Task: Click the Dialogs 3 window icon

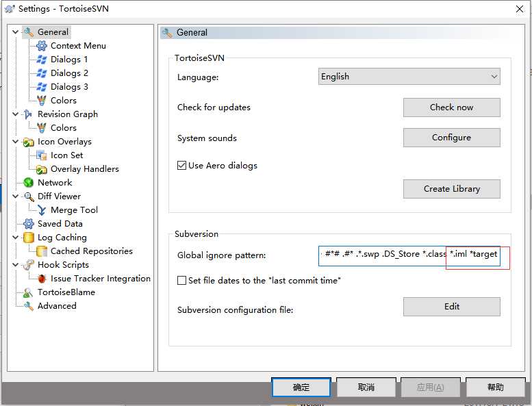Action: (42, 87)
